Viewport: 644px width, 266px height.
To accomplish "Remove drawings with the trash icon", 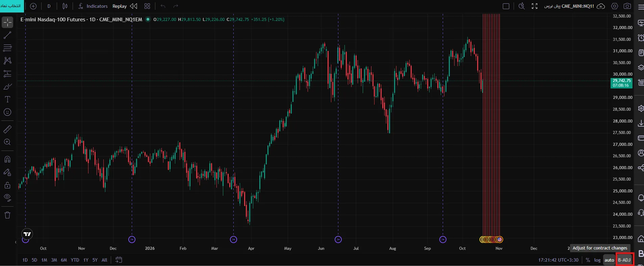I will click(7, 215).
